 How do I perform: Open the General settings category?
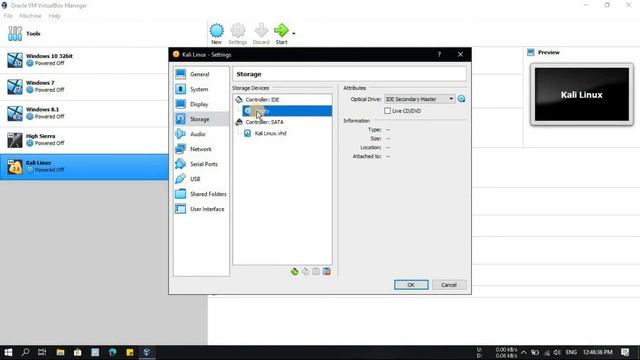tap(201, 74)
